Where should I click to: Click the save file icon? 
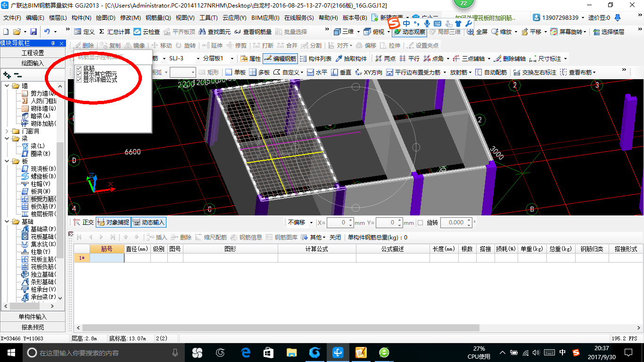(x=33, y=32)
